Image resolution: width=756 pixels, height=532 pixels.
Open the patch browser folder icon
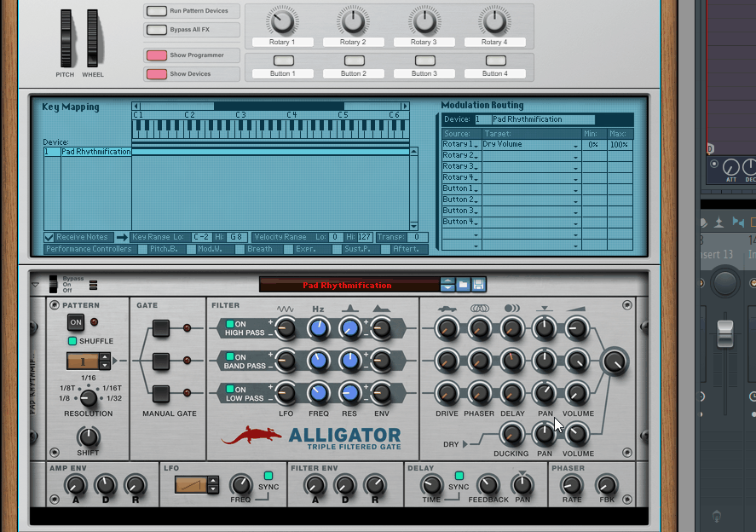[463, 285]
